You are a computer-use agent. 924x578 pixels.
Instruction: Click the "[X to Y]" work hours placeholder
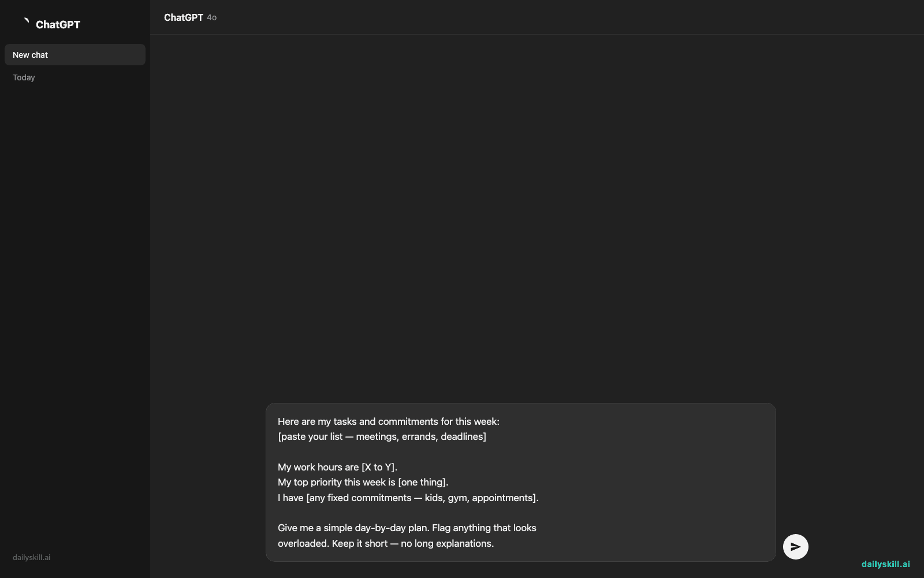tap(379, 467)
